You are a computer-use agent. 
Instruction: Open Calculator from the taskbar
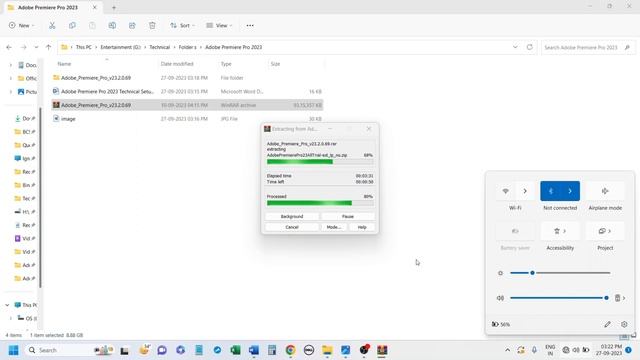click(x=272, y=350)
